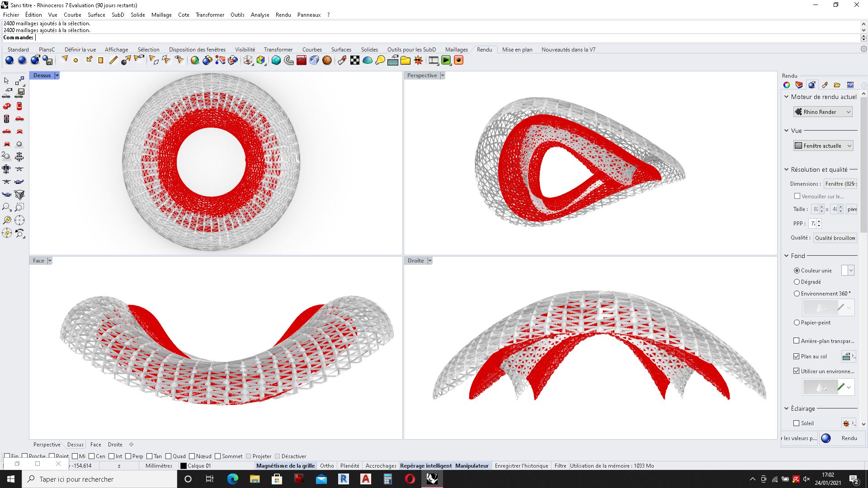Open the folder libraries tab in Rendu panel
Image resolution: width=868 pixels, height=488 pixels.
[837, 85]
